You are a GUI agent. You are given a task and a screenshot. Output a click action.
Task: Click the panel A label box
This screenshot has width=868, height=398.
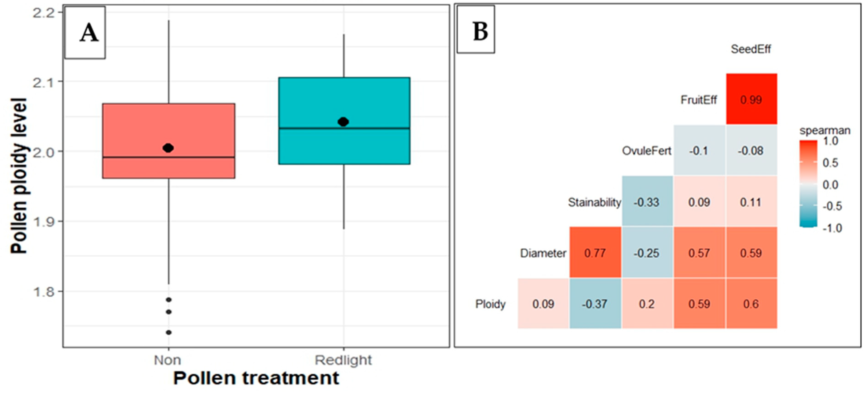point(85,33)
